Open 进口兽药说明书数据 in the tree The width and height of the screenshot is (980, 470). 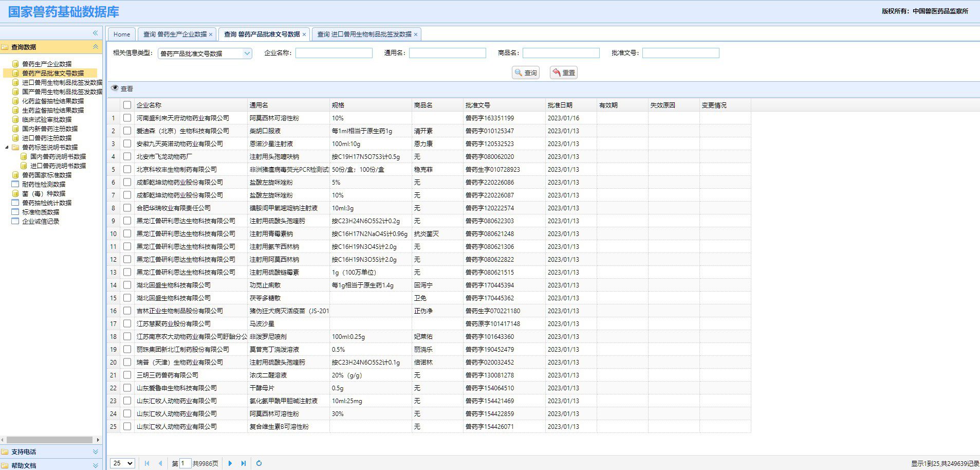58,166
